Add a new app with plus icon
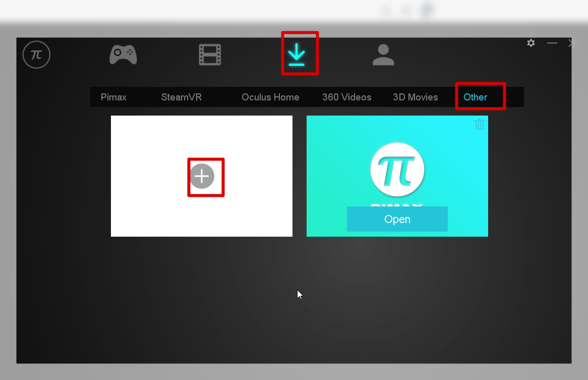 point(202,176)
